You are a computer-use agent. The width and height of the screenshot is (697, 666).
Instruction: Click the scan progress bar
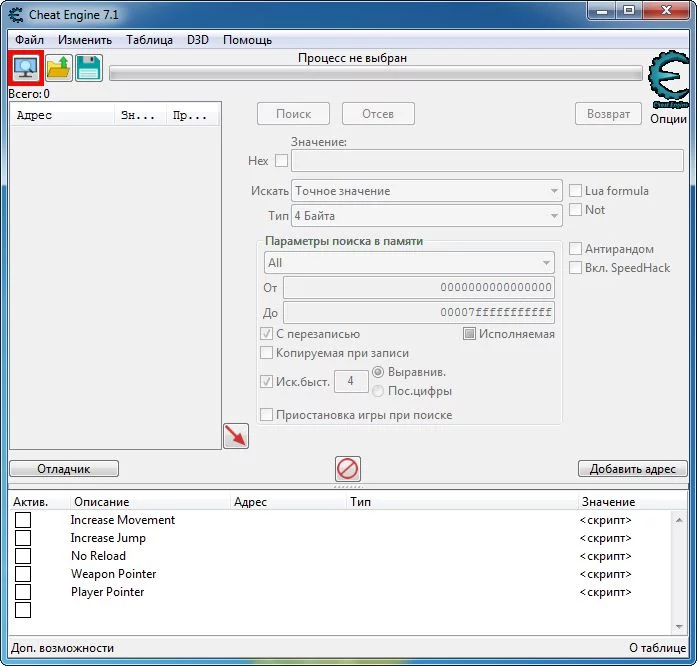(376, 73)
